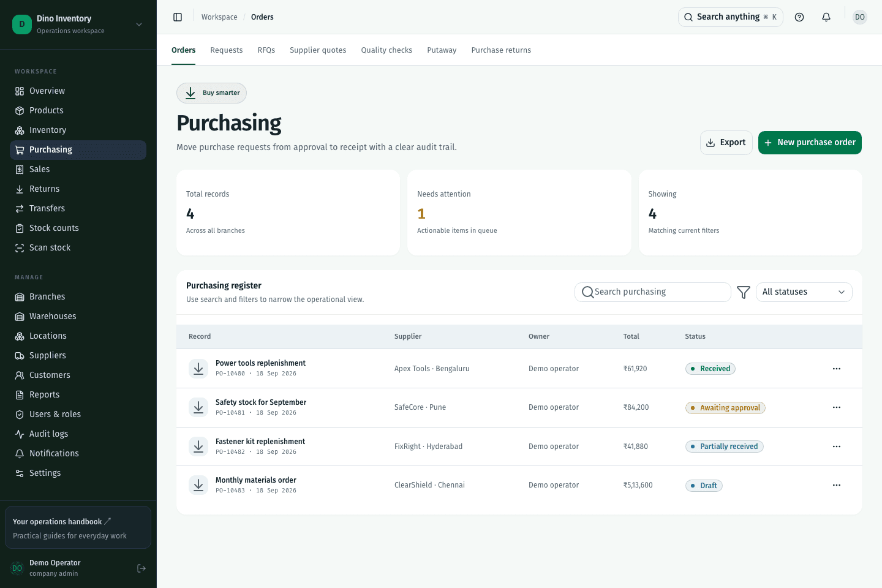Go to Overview in sidebar
The image size is (882, 588).
[78, 91]
